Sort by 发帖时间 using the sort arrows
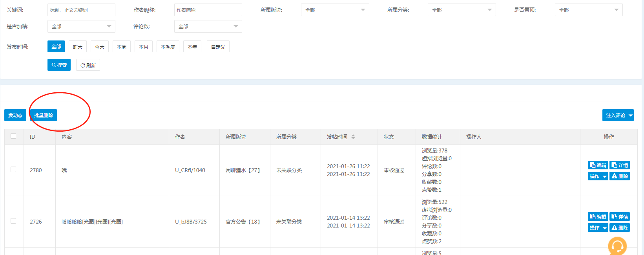The width and height of the screenshot is (644, 255). coord(353,137)
